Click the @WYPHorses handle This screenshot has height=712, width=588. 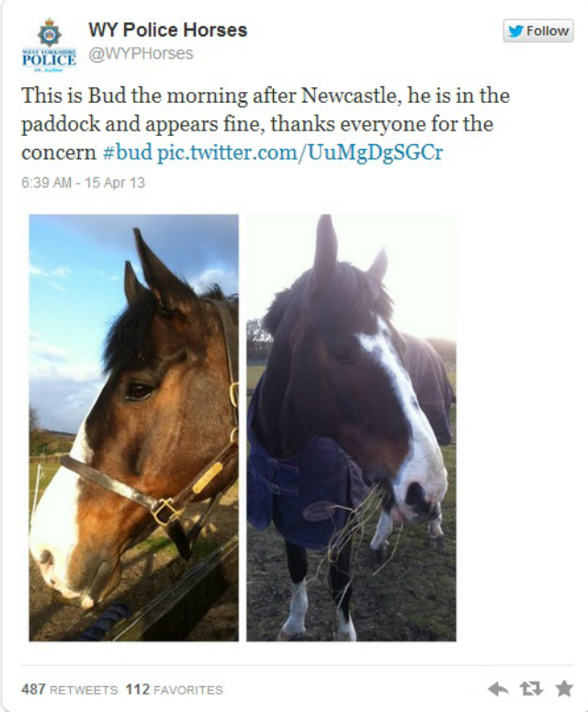pyautogui.click(x=141, y=53)
